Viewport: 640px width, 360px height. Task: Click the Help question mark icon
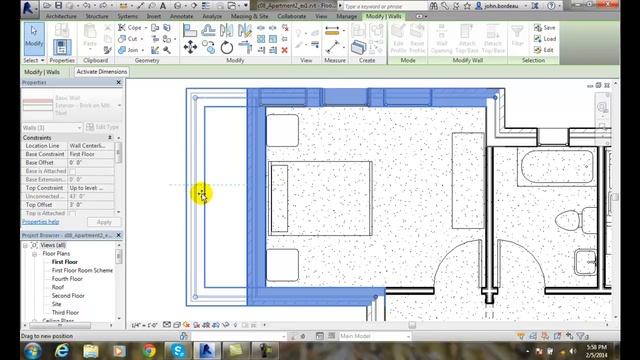tap(551, 6)
